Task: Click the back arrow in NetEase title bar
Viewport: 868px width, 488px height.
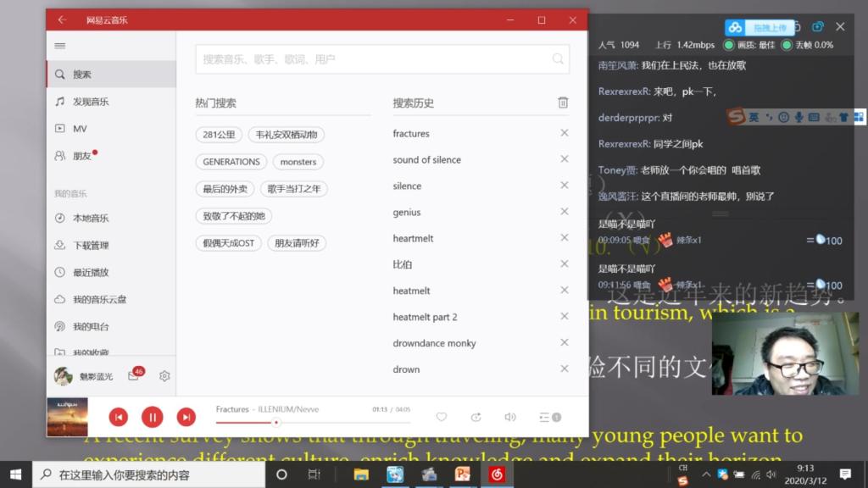Action: point(62,20)
